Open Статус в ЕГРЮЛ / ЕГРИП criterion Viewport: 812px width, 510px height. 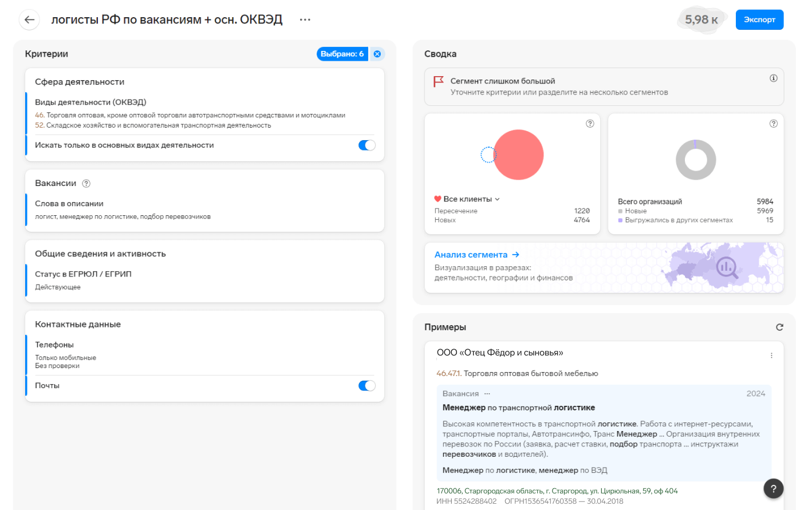83,274
